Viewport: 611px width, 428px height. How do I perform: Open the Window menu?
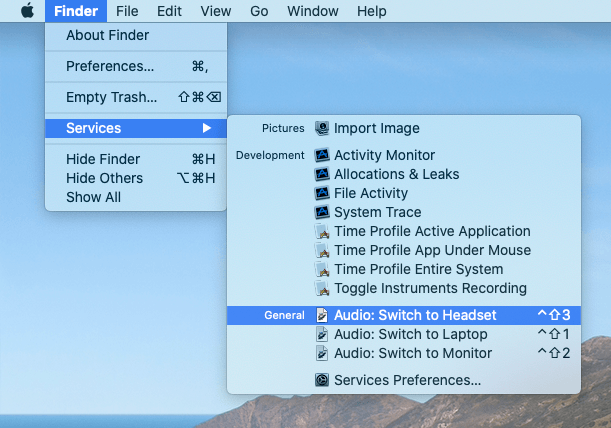click(x=313, y=11)
